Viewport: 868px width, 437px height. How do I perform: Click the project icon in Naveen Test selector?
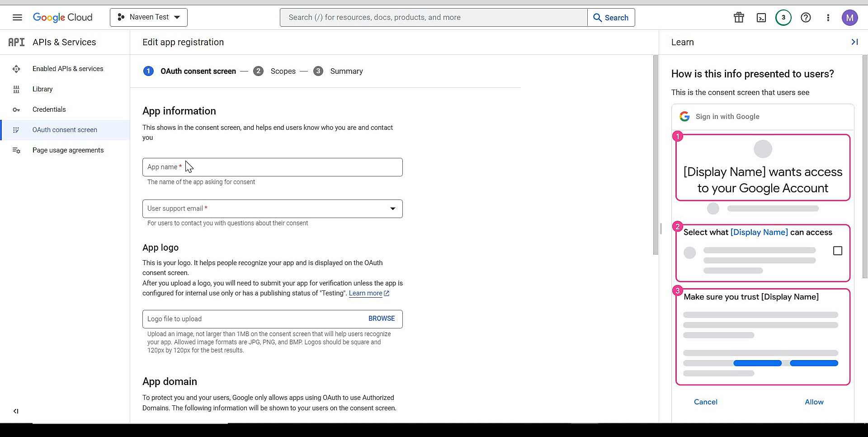click(121, 17)
